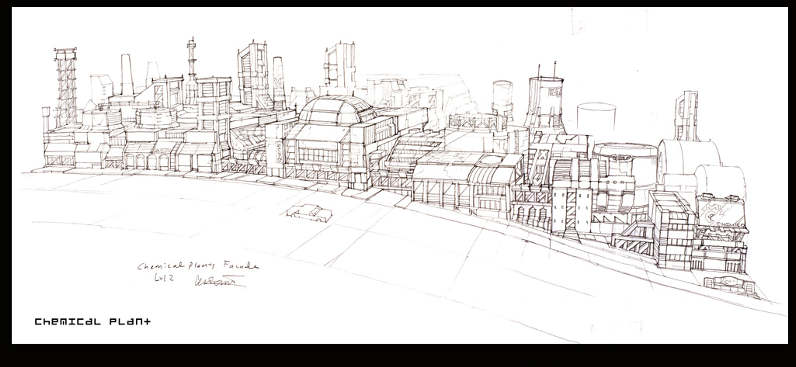Select the large domed building roof
The image size is (796, 367).
coord(336,109)
